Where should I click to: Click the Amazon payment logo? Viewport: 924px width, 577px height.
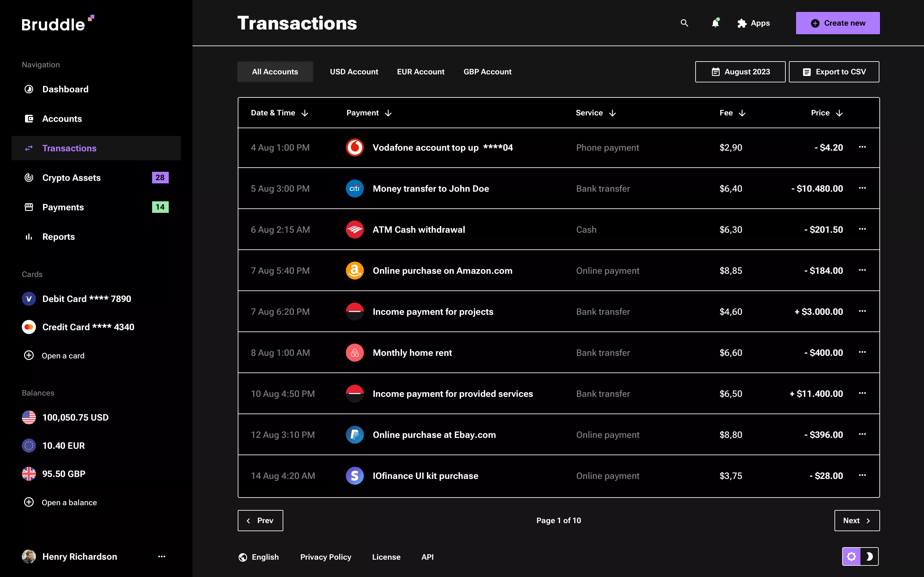354,271
